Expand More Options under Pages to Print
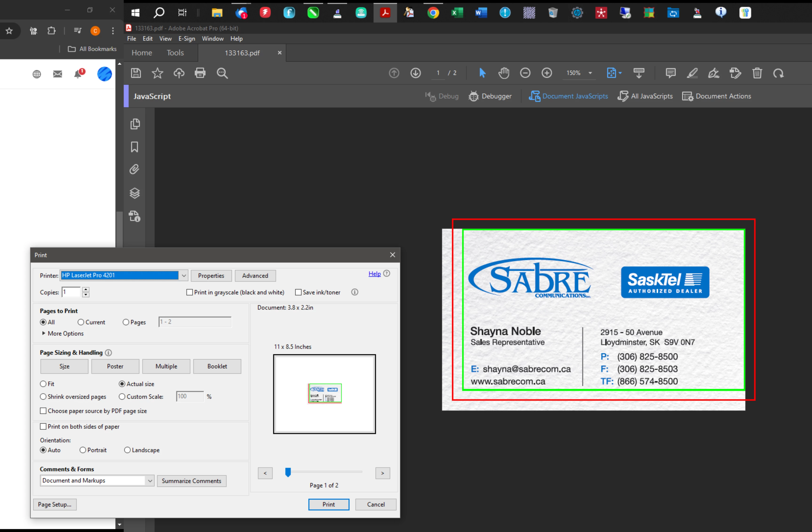 44,333
